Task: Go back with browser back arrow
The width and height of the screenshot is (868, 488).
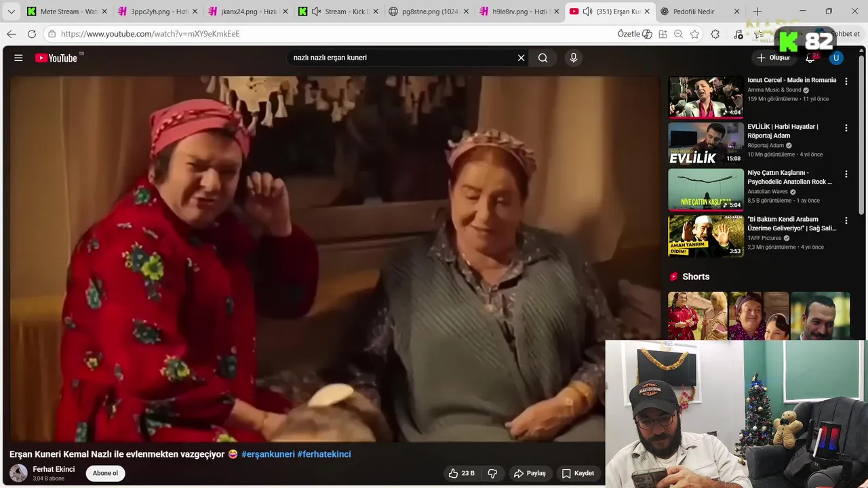Action: 12,34
